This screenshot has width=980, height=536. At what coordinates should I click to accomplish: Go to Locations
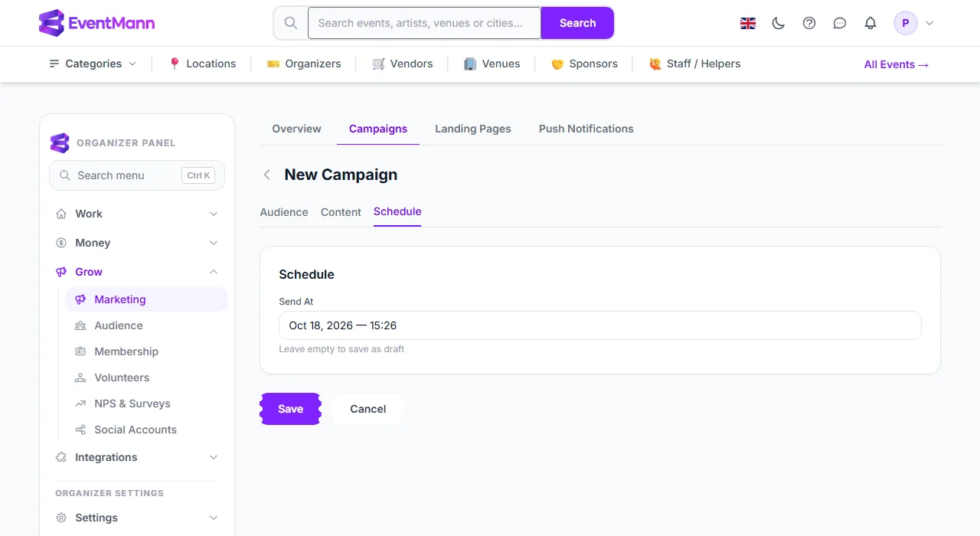click(202, 64)
